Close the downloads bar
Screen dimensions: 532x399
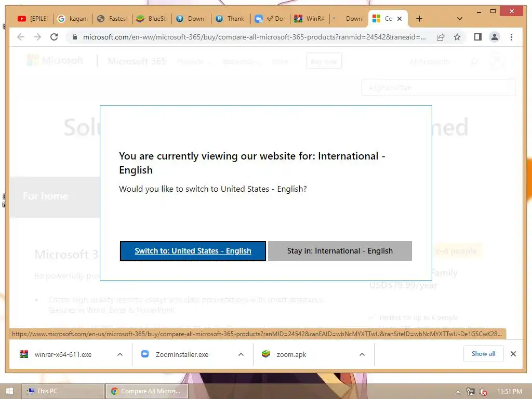(513, 354)
